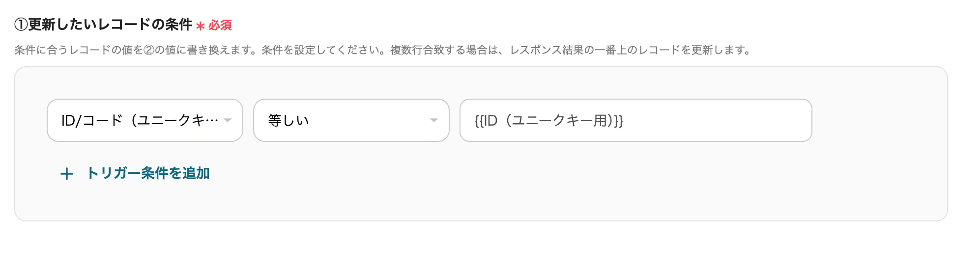Click the 等しい text in the operator selector
The image size is (980, 271).
(x=288, y=120)
